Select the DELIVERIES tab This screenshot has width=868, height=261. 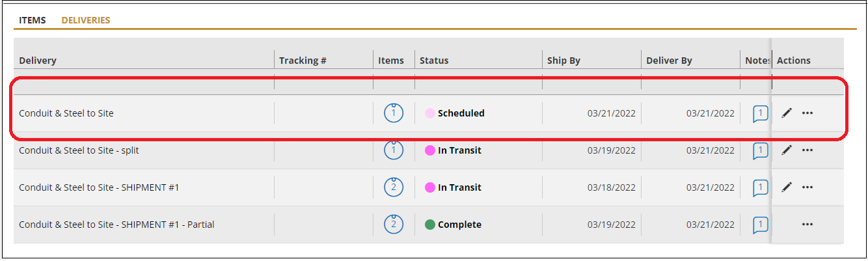coord(86,20)
